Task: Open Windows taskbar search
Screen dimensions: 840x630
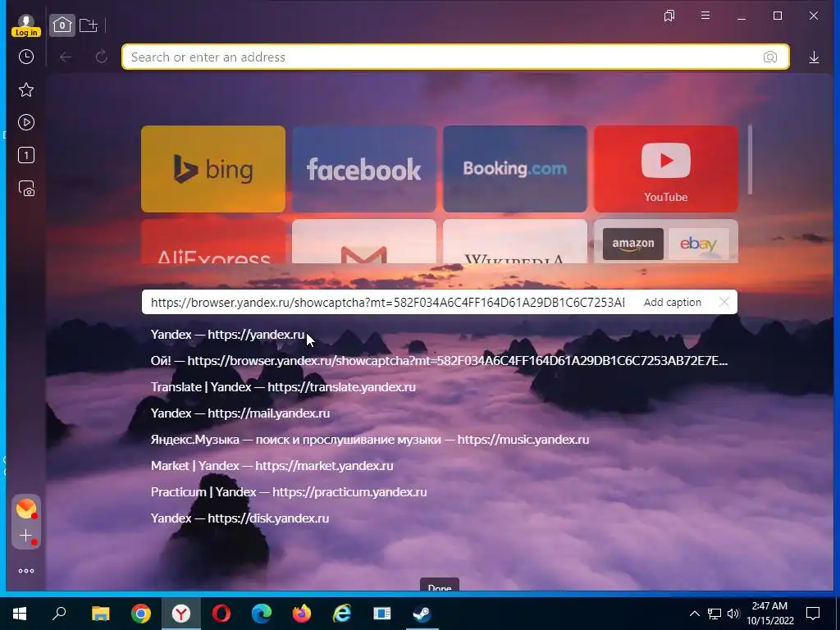Action: tap(59, 614)
